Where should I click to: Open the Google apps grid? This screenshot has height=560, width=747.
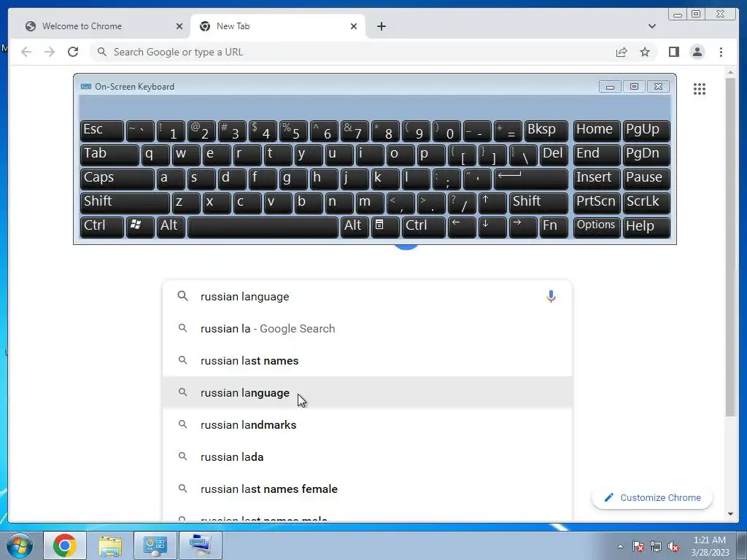[x=700, y=88]
